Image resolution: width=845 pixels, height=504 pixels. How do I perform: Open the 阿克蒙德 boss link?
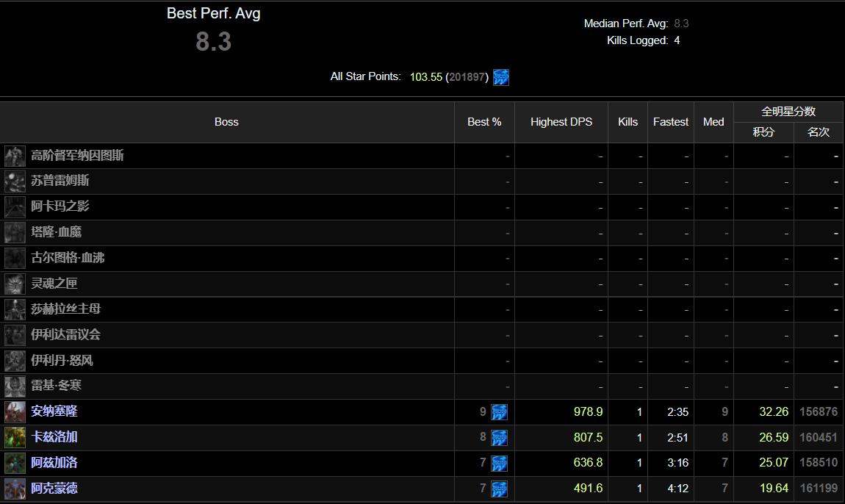point(54,489)
